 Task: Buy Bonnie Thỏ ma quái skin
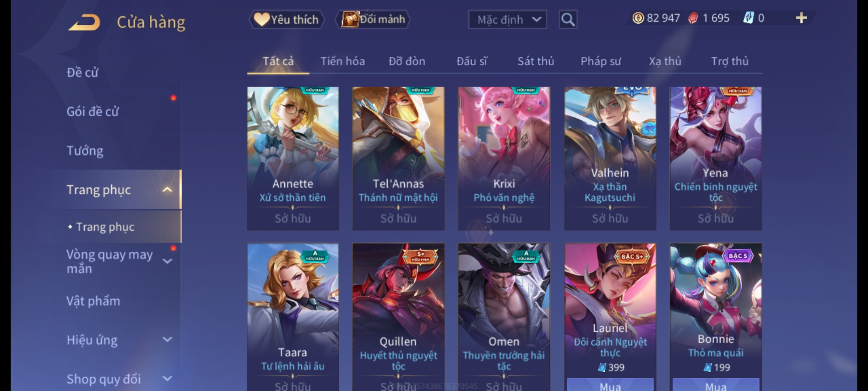[716, 384]
